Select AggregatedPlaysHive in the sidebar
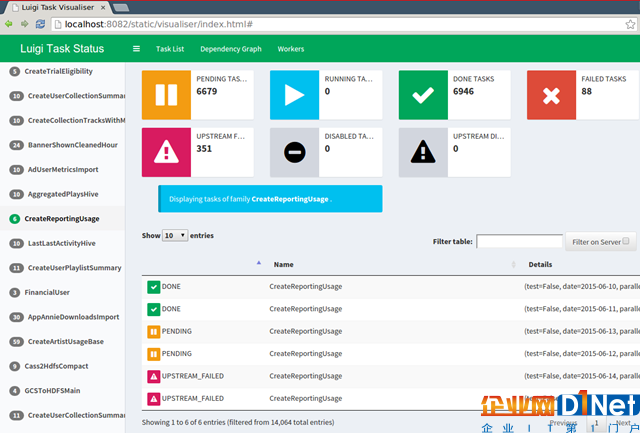Screen dimensions: 640x433 63,194
